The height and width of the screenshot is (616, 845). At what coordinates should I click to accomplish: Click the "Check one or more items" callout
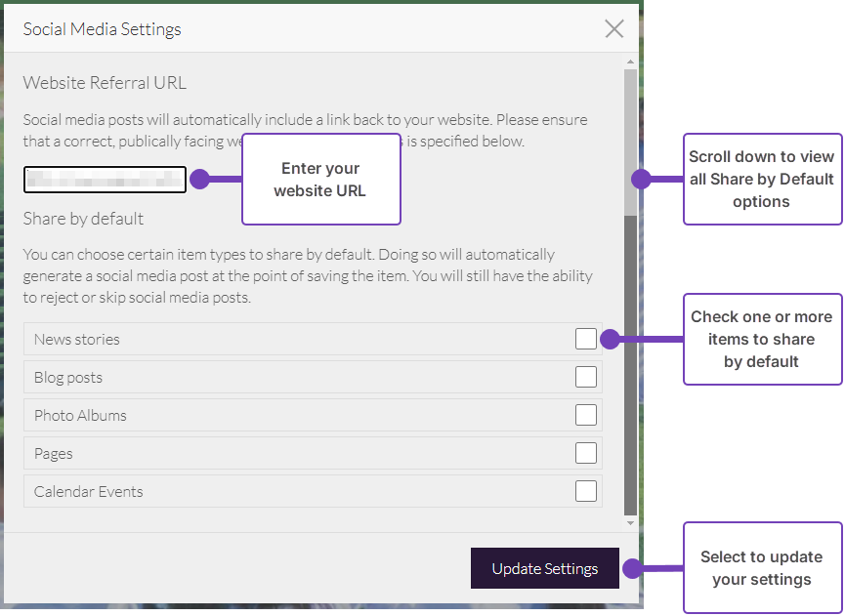[x=761, y=339]
